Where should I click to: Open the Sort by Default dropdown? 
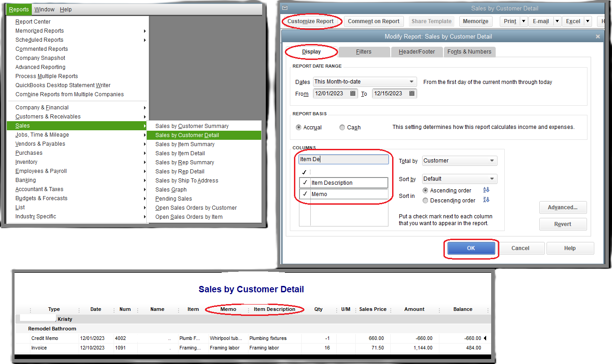coord(459,179)
